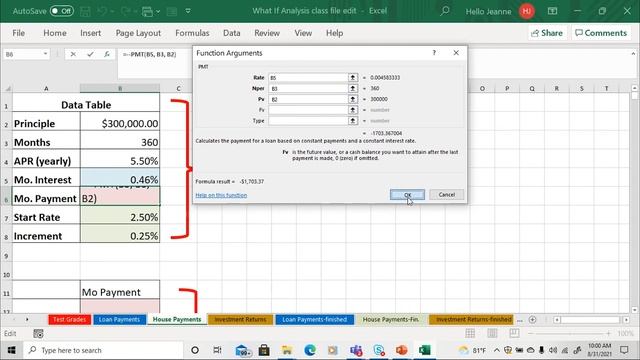Open PowerPoint from the taskbar

point(402,350)
